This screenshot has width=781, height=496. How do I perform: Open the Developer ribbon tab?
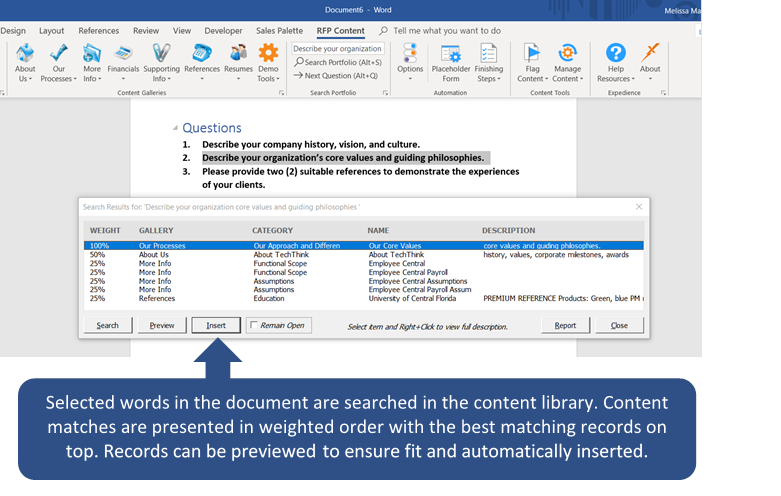(x=223, y=31)
